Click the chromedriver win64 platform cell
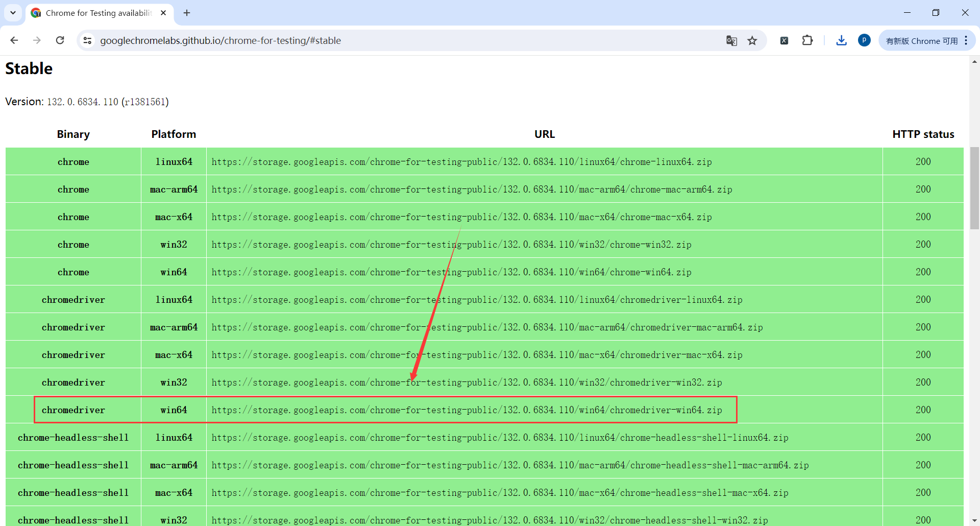980x526 pixels. tap(174, 410)
